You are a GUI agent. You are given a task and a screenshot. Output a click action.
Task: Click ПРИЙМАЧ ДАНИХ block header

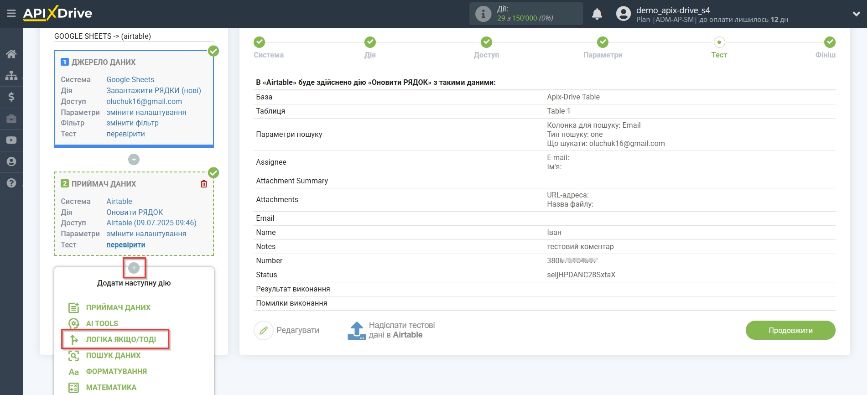[x=104, y=184]
